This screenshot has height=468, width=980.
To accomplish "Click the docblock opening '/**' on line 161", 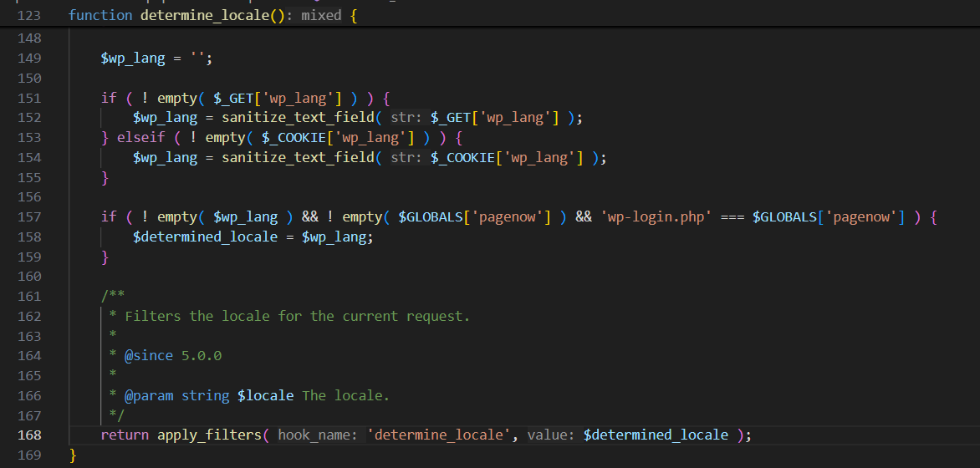I will (x=113, y=296).
